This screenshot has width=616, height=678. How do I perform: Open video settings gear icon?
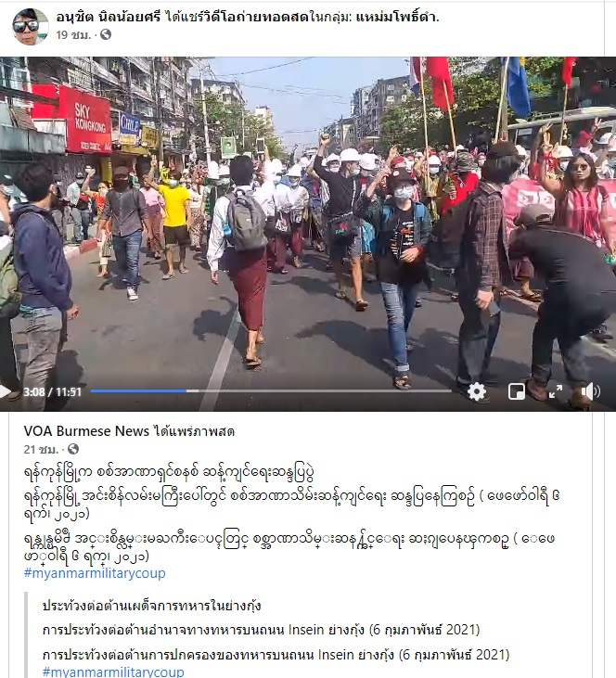[477, 391]
